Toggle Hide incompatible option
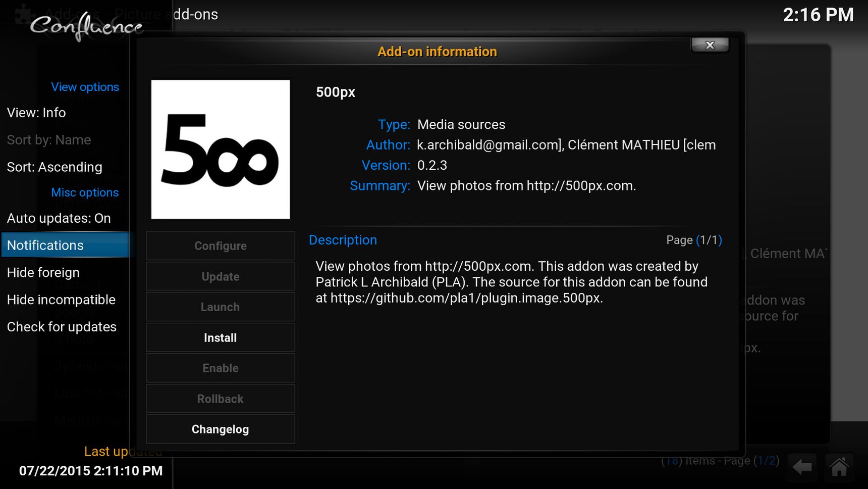 pos(65,300)
